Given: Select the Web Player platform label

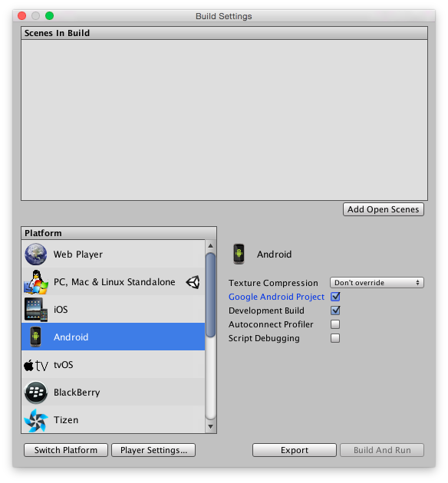Looking at the screenshot, I should (78, 255).
